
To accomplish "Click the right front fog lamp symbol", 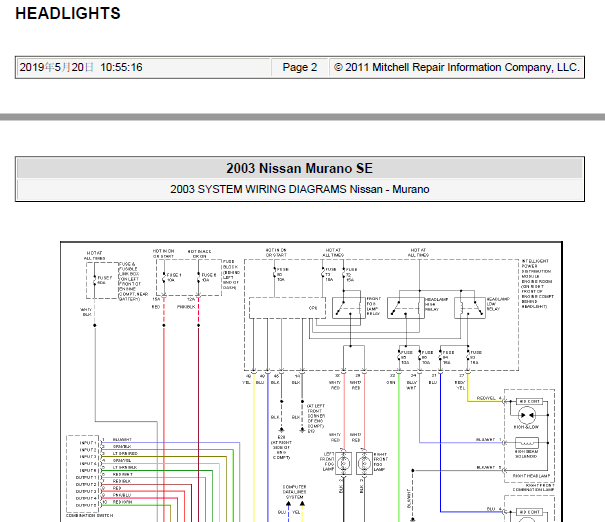I will pos(364,463).
